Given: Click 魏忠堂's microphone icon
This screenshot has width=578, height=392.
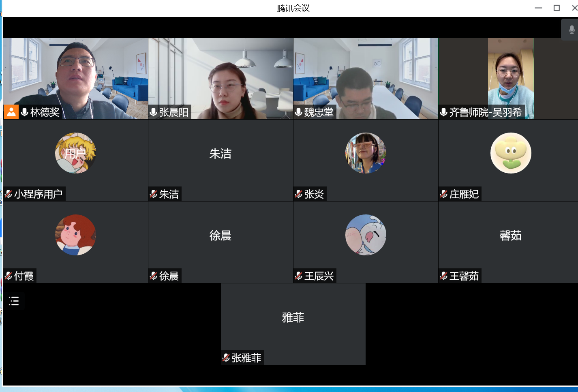Looking at the screenshot, I should 299,112.
